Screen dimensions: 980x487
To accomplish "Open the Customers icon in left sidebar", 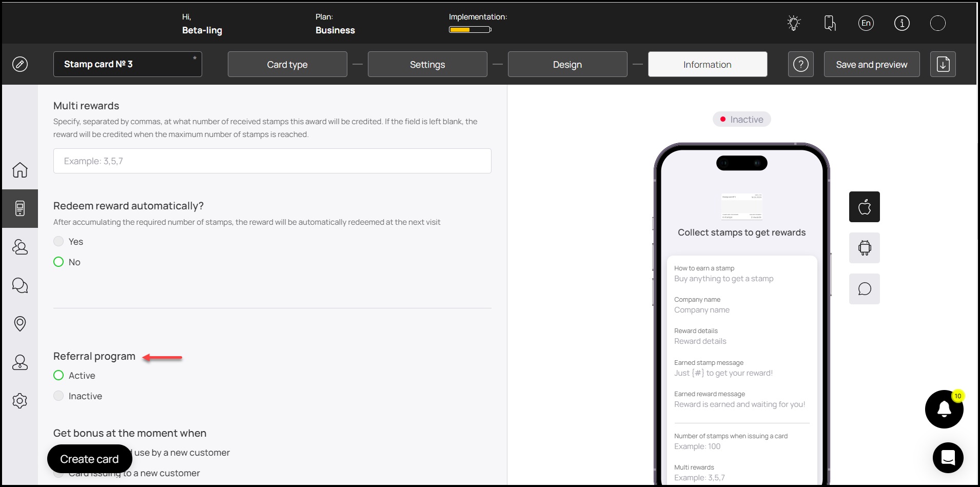I will 20,247.
